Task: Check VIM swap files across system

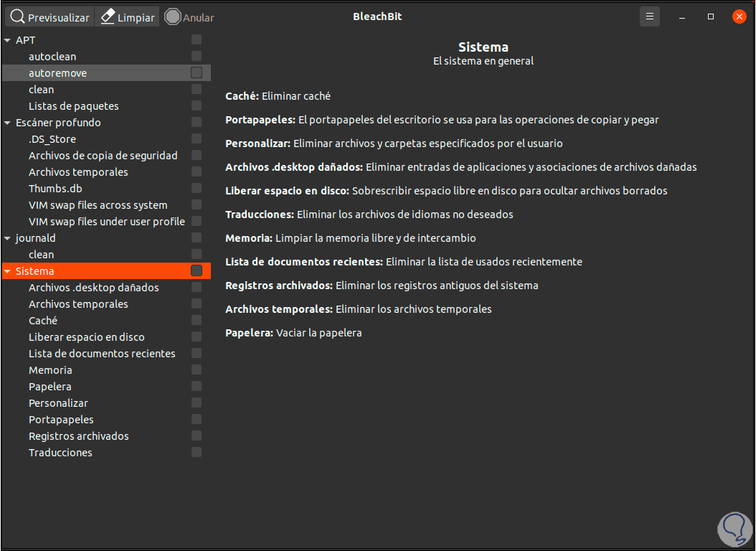Action: pyautogui.click(x=197, y=204)
